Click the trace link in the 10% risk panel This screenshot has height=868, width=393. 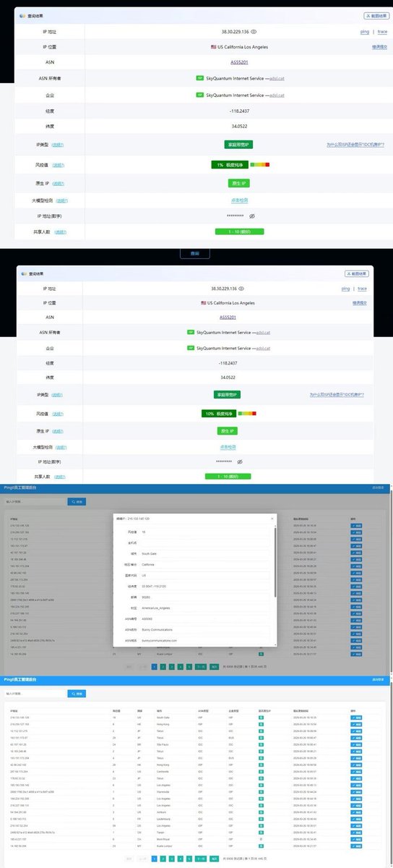(x=363, y=288)
